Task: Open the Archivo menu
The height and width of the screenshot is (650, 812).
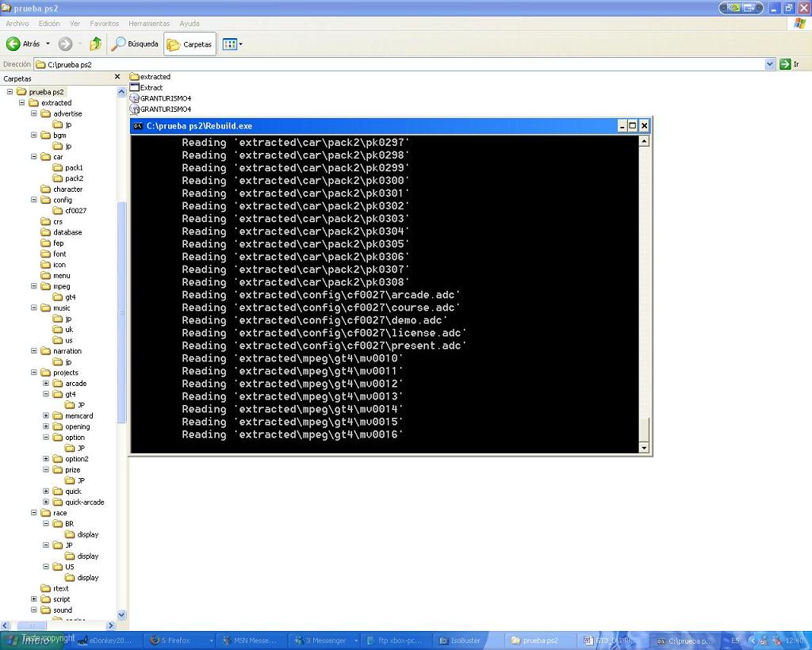Action: click(x=17, y=23)
